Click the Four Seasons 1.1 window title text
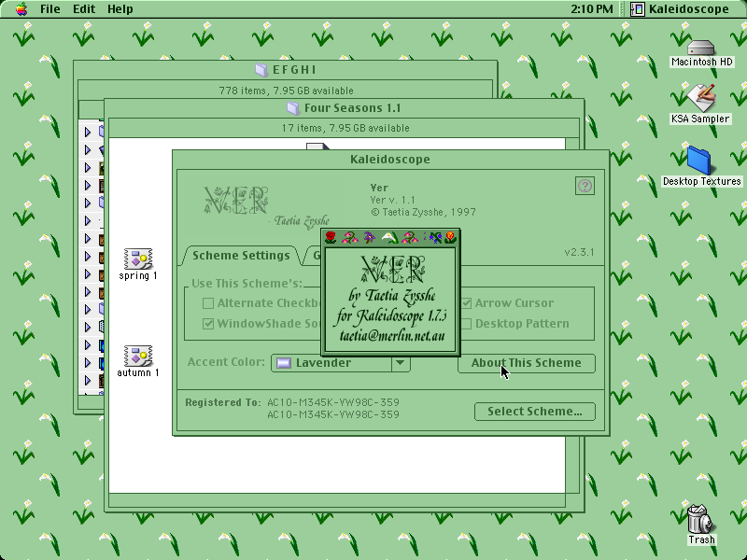 (x=353, y=108)
